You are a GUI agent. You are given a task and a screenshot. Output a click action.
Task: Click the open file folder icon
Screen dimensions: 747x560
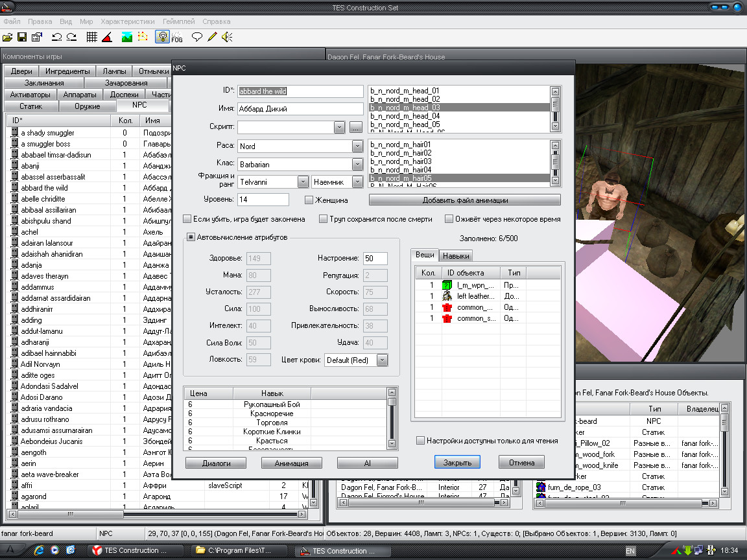click(8, 37)
